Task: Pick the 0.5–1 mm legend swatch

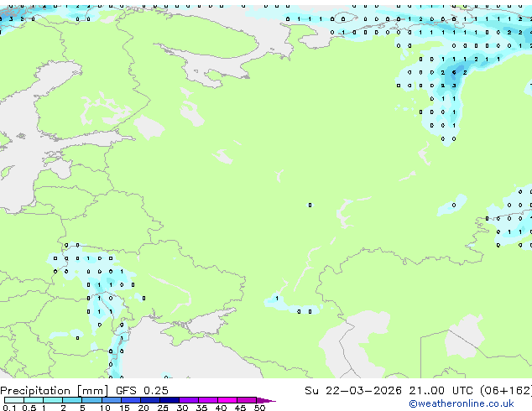Action: click(x=34, y=400)
